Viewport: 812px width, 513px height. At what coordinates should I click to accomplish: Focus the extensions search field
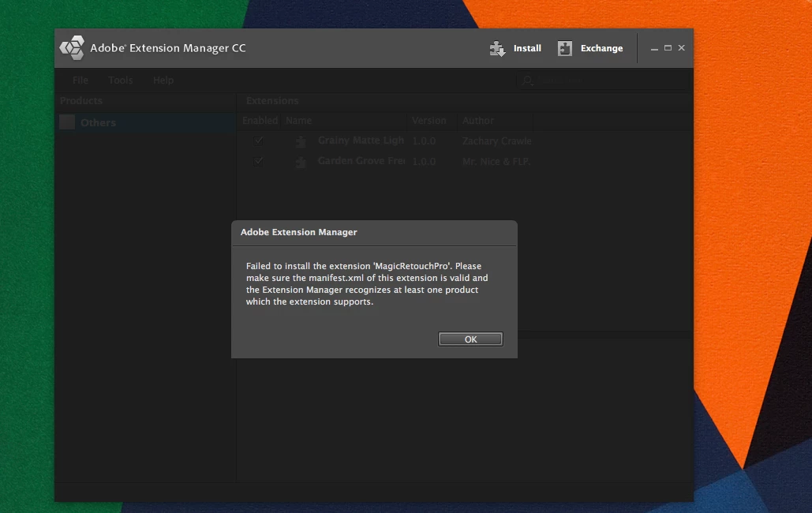click(x=603, y=81)
